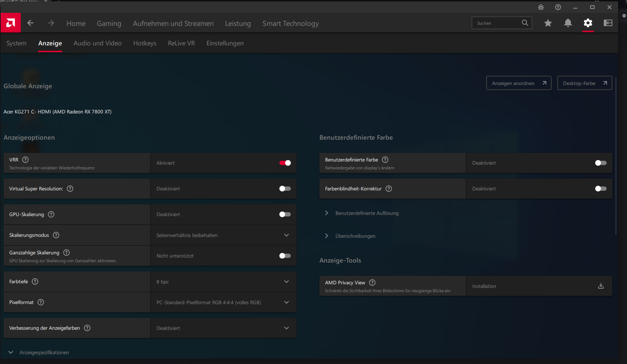Viewport: 627px width, 364px height.
Task: Toggle the sidebar panel icon
Action: coord(608,23)
